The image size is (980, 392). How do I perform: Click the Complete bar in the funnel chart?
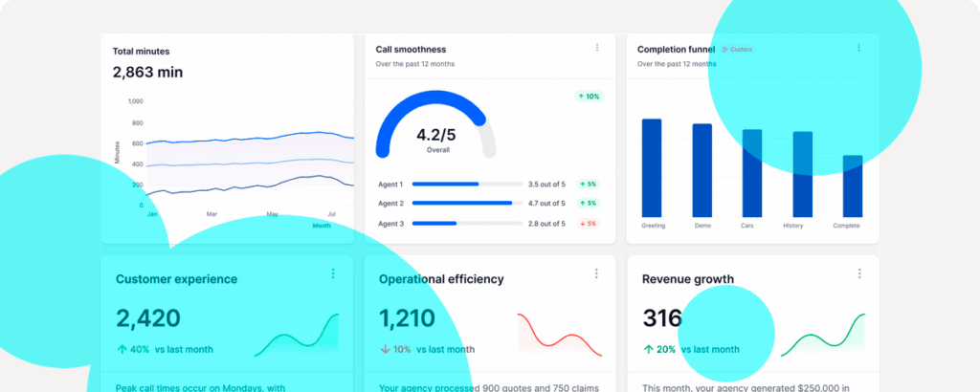click(852, 185)
